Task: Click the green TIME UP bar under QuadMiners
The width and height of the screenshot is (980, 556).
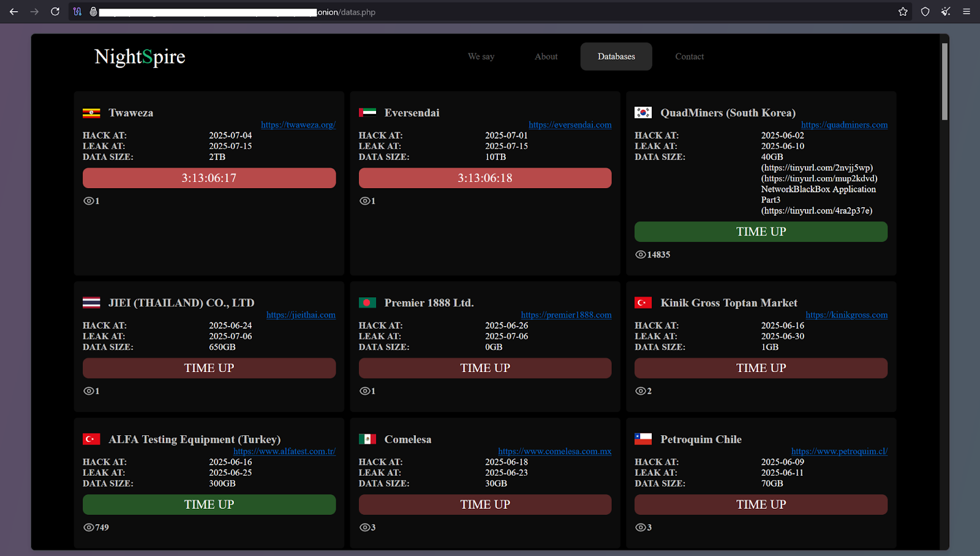Action: [x=761, y=232]
